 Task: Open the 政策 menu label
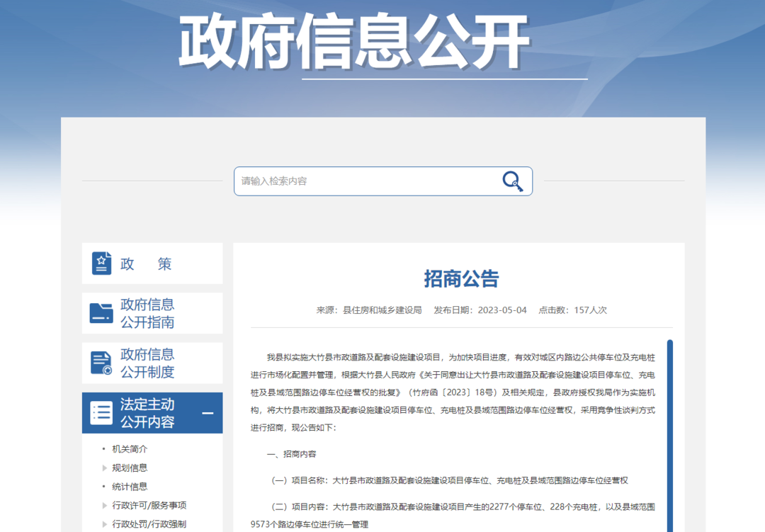point(146,264)
